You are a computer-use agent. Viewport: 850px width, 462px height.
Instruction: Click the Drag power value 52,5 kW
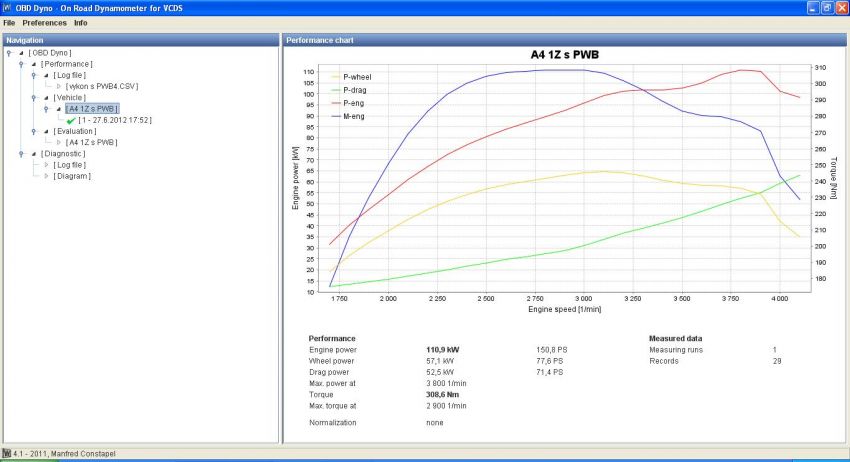440,373
